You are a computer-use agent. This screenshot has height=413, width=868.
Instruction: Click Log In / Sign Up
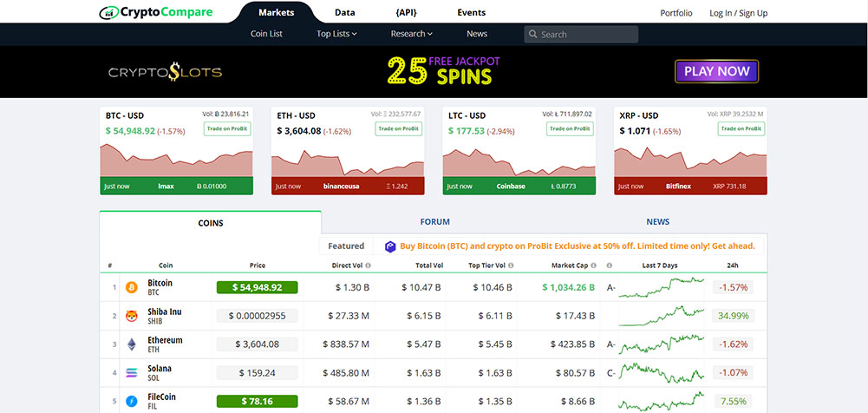pyautogui.click(x=739, y=13)
